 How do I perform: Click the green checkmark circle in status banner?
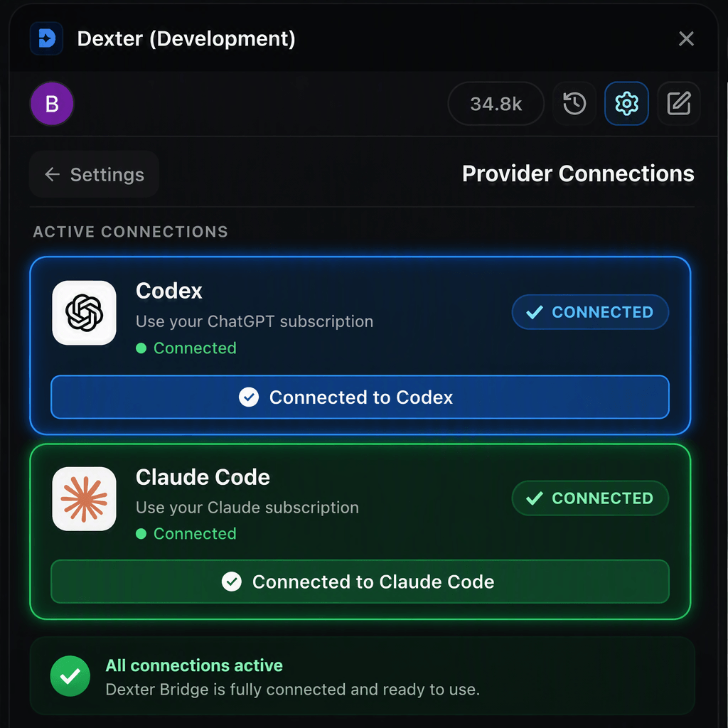click(x=70, y=676)
